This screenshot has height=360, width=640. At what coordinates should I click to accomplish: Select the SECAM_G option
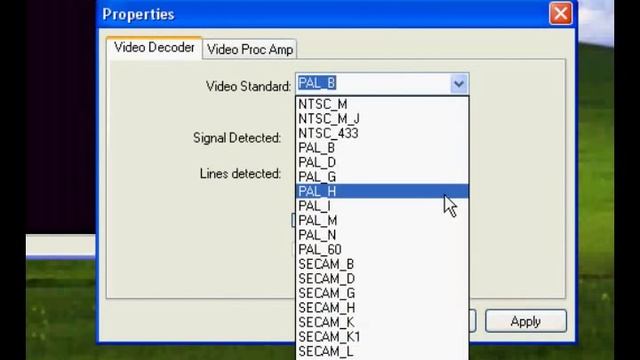[382, 293]
